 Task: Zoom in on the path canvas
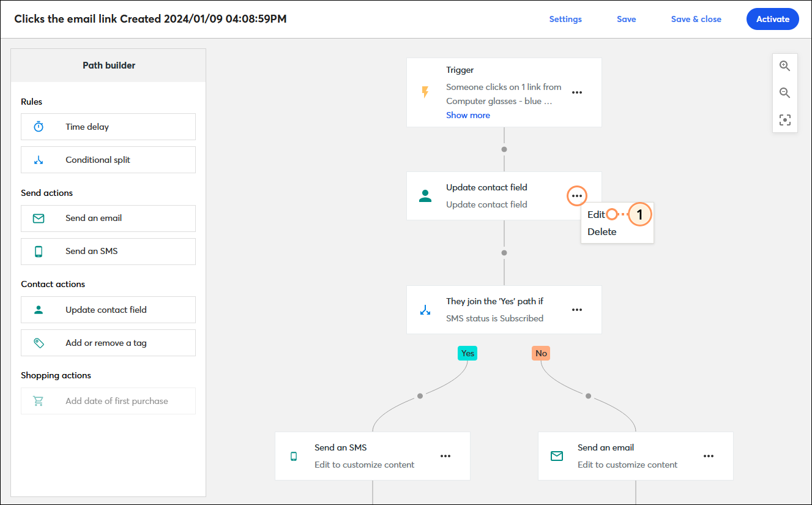coord(785,66)
